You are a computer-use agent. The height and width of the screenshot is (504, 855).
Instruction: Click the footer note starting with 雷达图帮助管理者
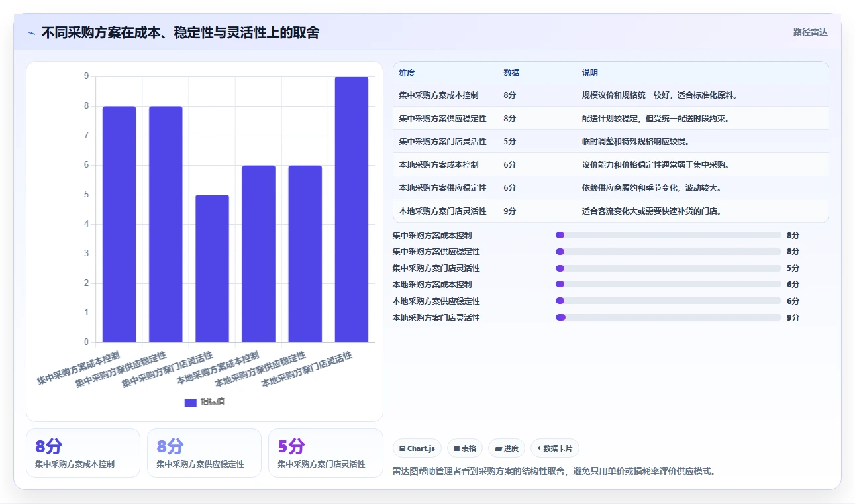554,472
